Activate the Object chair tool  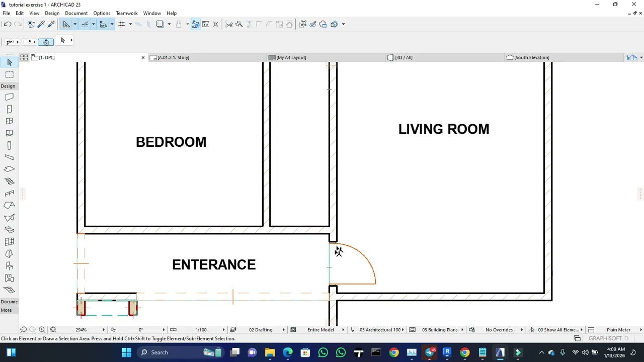[x=9, y=266]
